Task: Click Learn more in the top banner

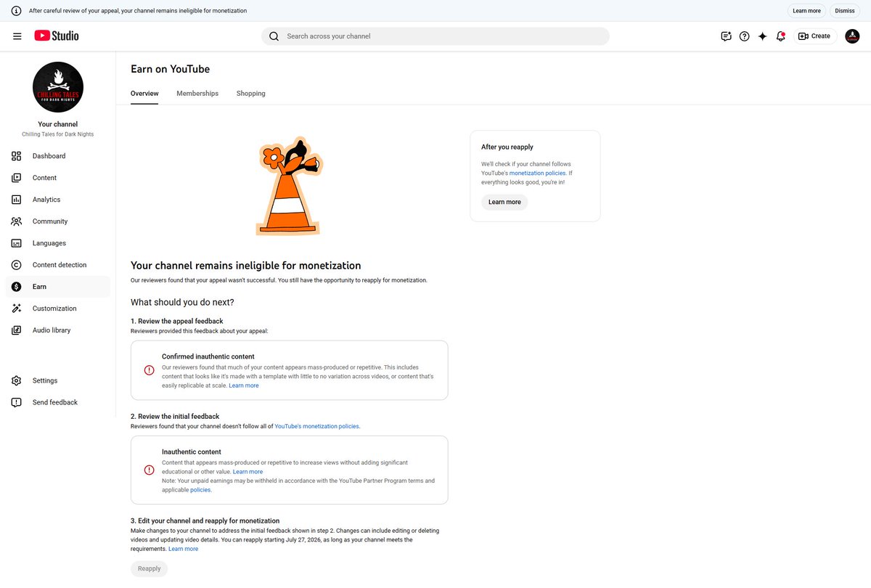Action: [806, 11]
